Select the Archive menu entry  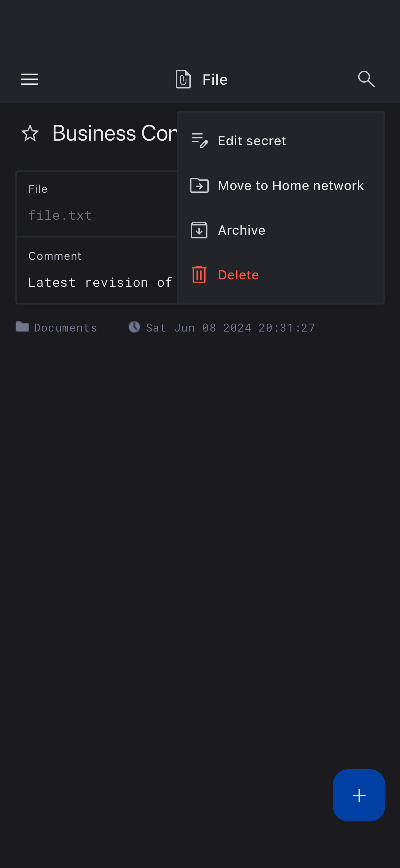281,230
